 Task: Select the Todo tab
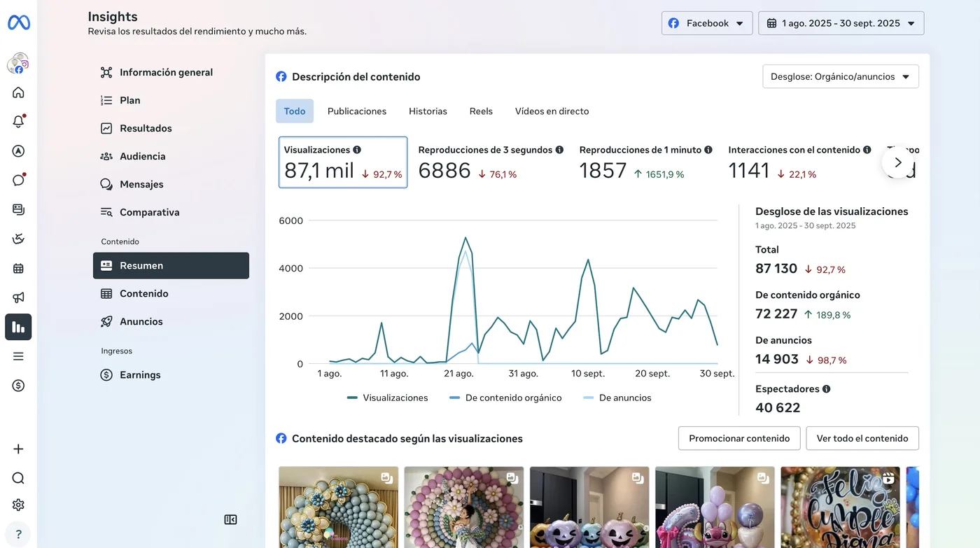pyautogui.click(x=295, y=111)
